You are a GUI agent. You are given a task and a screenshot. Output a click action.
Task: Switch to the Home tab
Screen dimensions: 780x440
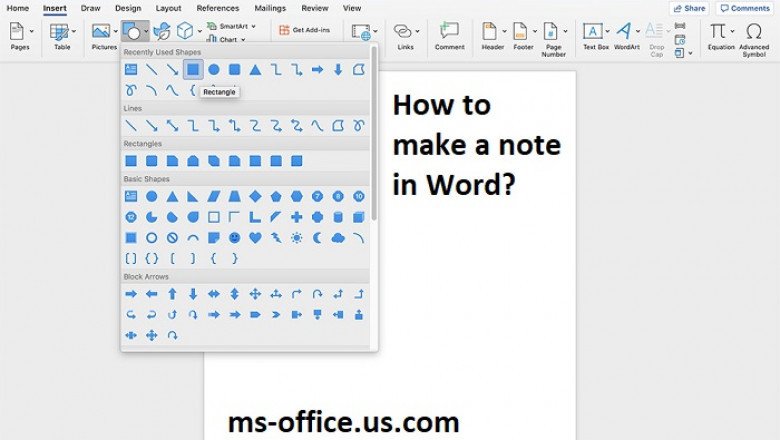click(17, 8)
